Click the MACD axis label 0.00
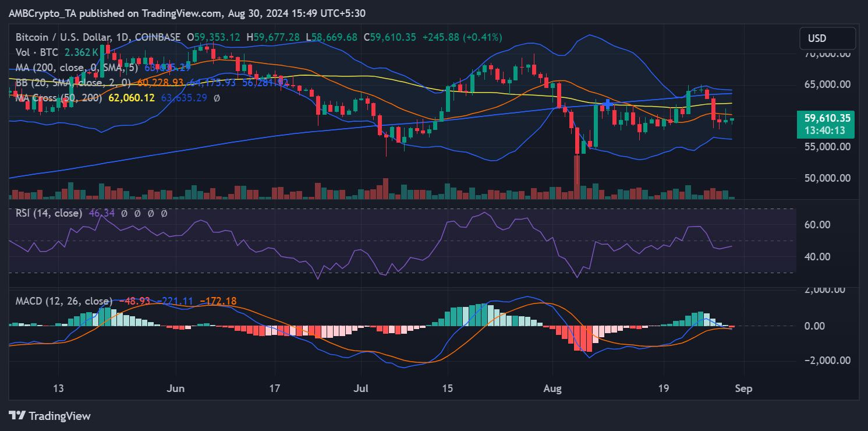The height and width of the screenshot is (431, 868). coord(814,326)
